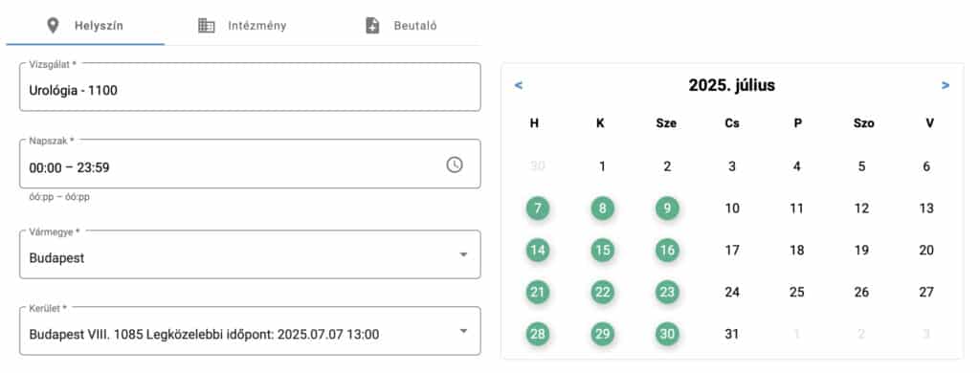Click the document icon beside Beutaló
The height and width of the screenshot is (373, 980).
click(x=372, y=26)
